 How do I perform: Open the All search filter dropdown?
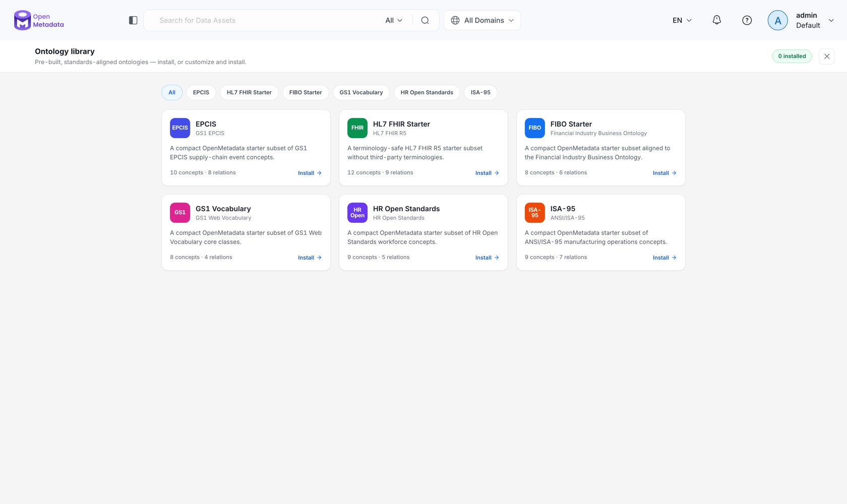(394, 20)
